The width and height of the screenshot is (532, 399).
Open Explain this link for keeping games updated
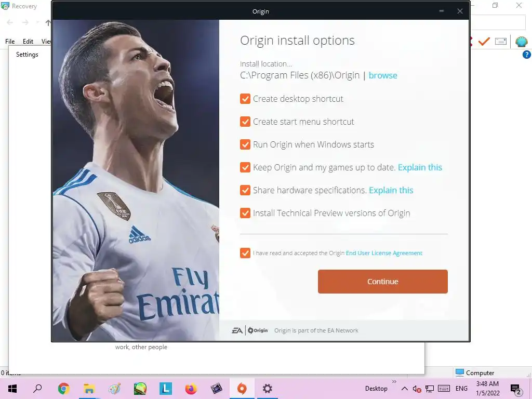point(420,167)
